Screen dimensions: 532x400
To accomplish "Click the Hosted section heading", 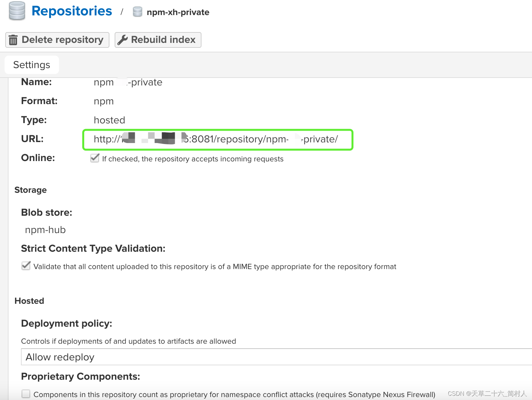I will 29,301.
